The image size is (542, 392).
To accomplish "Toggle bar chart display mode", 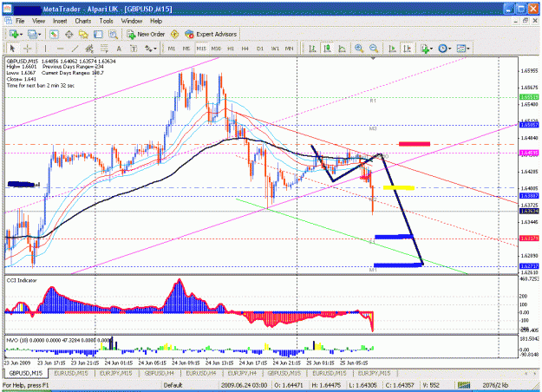I will click(x=312, y=49).
